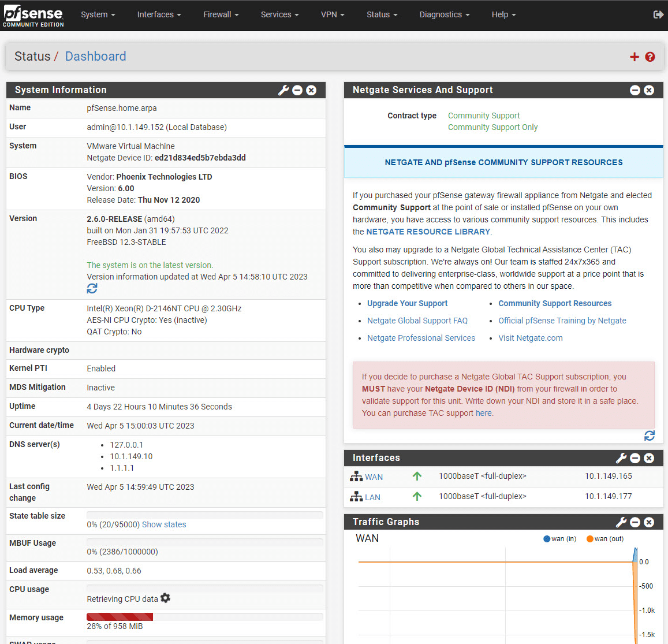The width and height of the screenshot is (668, 644).
Task: Collapse the Netgate Services And Support widget
Action: (635, 90)
